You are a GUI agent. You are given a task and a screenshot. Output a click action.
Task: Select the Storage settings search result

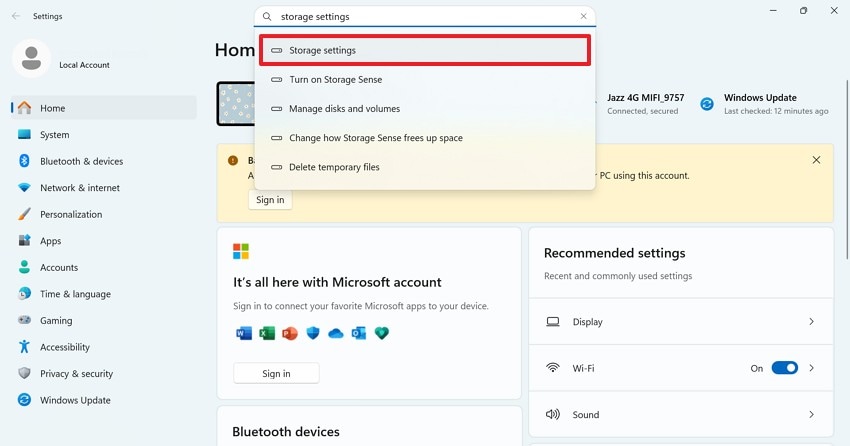425,50
